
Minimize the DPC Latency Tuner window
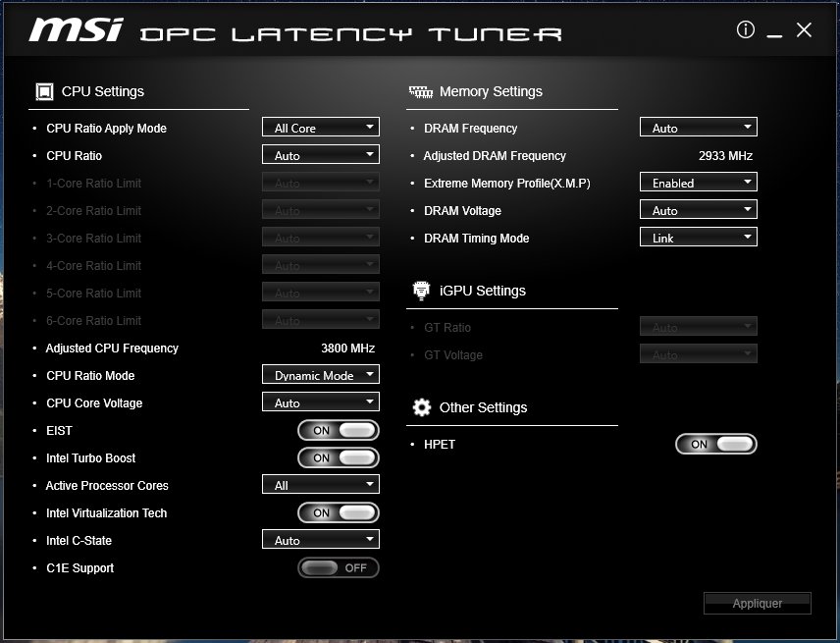click(x=774, y=32)
